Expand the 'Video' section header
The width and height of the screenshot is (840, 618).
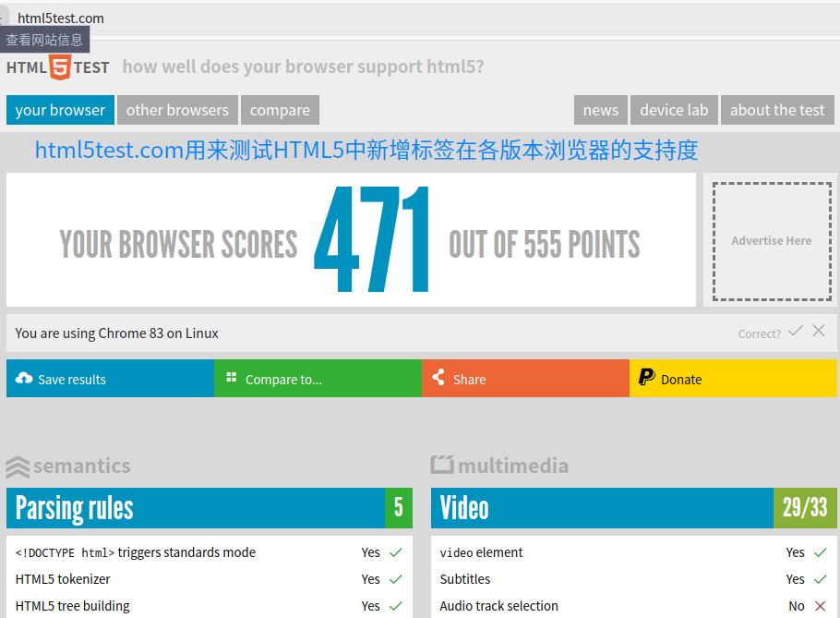[x=634, y=508]
